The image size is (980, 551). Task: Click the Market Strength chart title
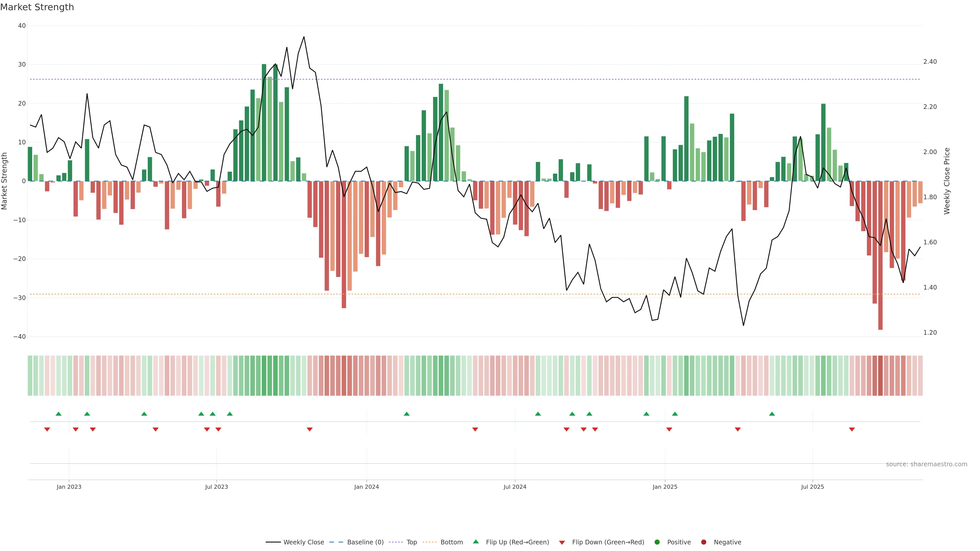(37, 7)
